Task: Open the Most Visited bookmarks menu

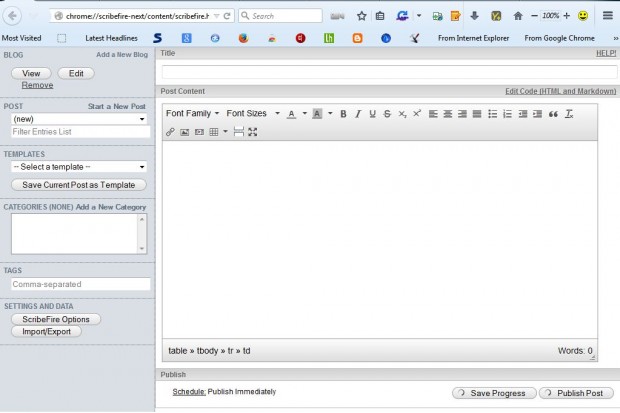Action: 25,38
